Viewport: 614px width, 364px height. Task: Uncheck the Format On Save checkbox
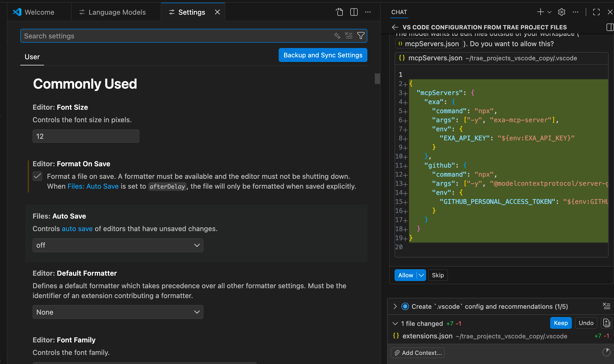click(37, 176)
